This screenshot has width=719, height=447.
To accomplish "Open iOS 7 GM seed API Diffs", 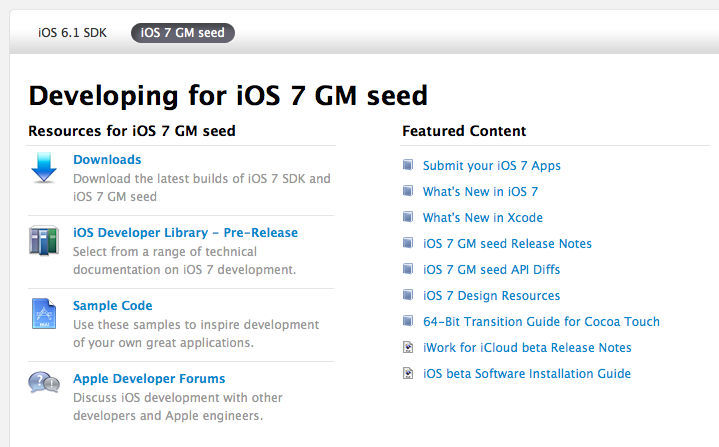I will click(491, 270).
